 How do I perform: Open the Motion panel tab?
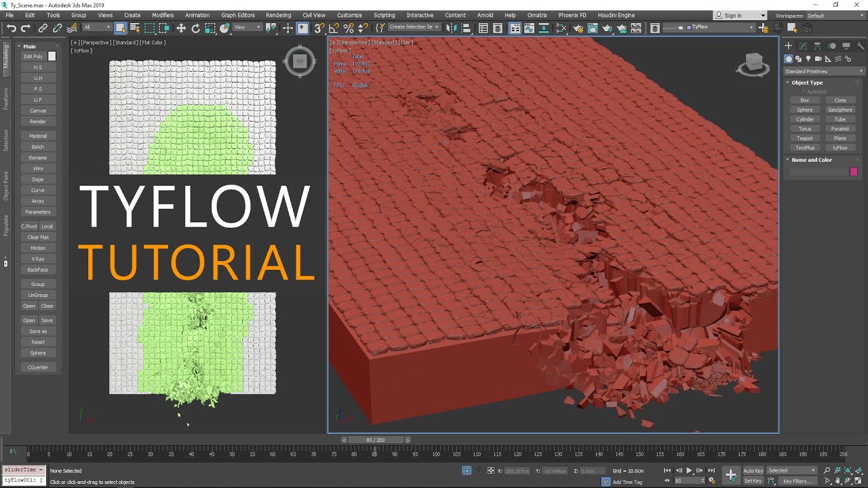[832, 46]
